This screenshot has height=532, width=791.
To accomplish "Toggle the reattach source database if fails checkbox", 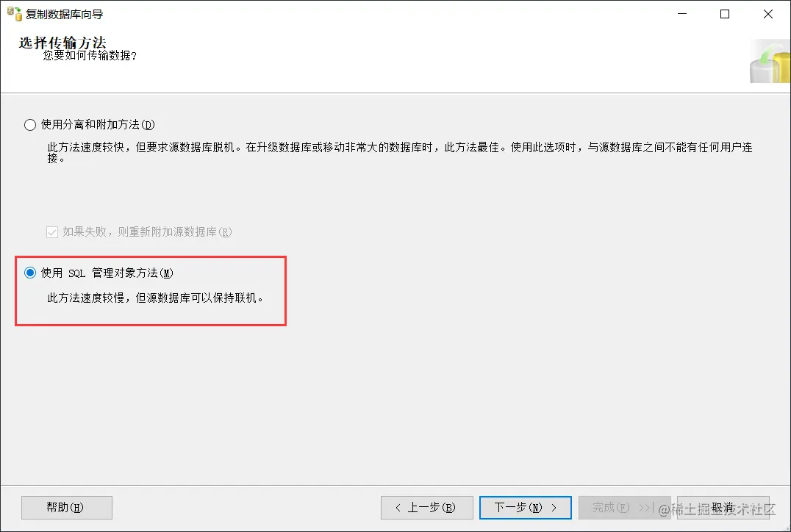I will tap(52, 232).
